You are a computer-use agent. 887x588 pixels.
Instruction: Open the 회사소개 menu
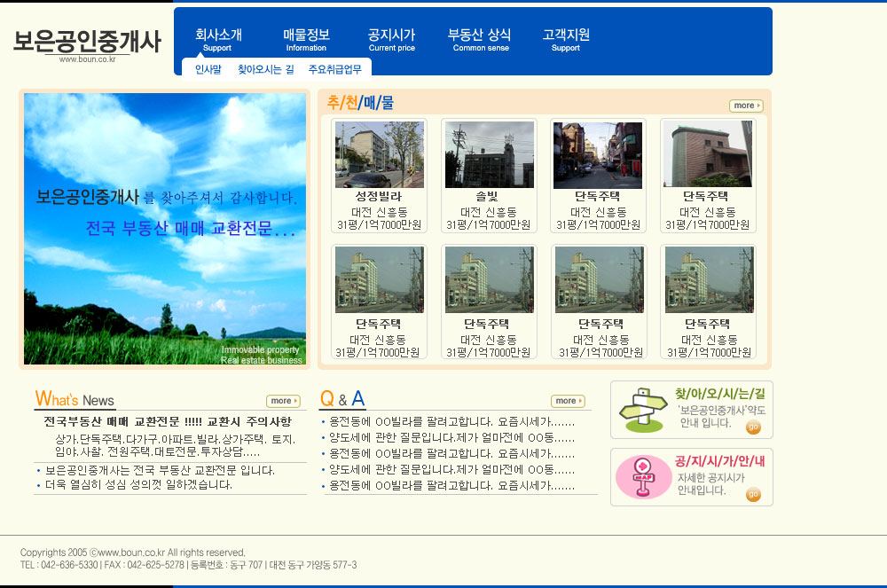(218, 39)
